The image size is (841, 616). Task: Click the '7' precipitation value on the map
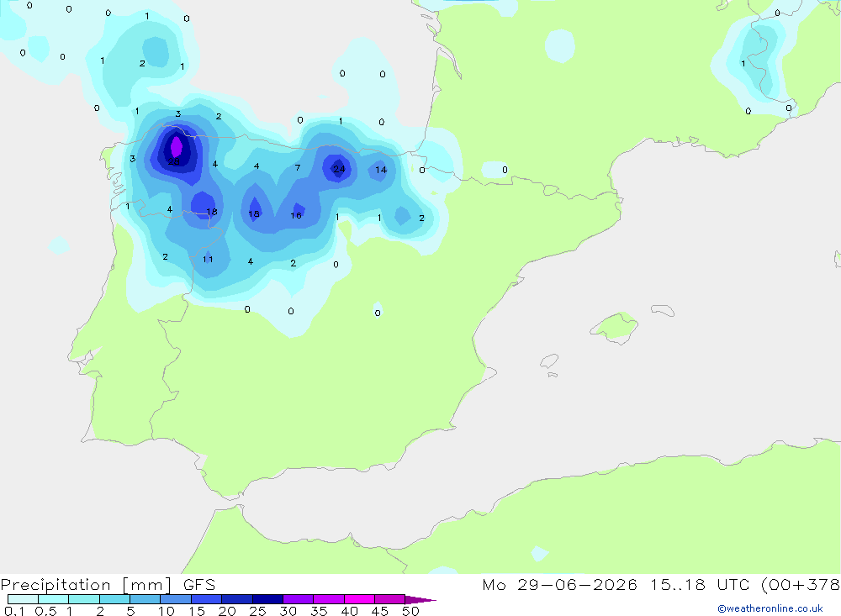298,168
